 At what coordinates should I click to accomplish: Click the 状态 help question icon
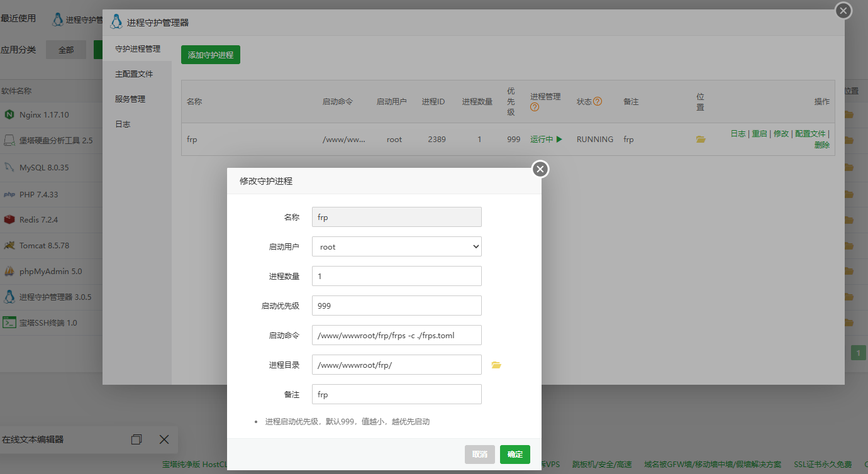(598, 101)
